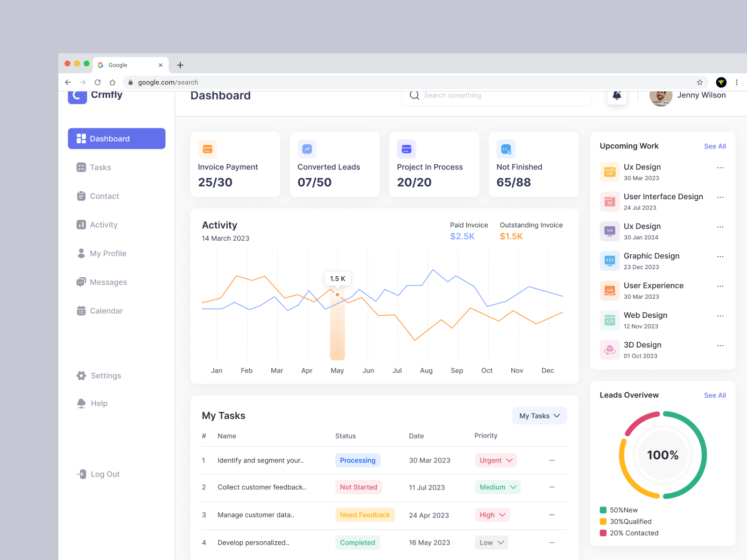
Task: Open See All in Leads Overivew panel
Action: (714, 395)
